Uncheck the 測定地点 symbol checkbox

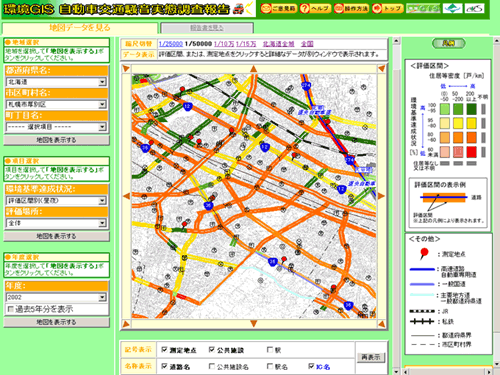pos(164,350)
